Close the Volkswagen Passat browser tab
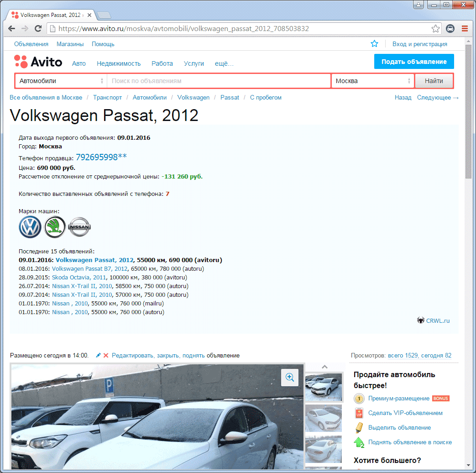 (x=89, y=15)
